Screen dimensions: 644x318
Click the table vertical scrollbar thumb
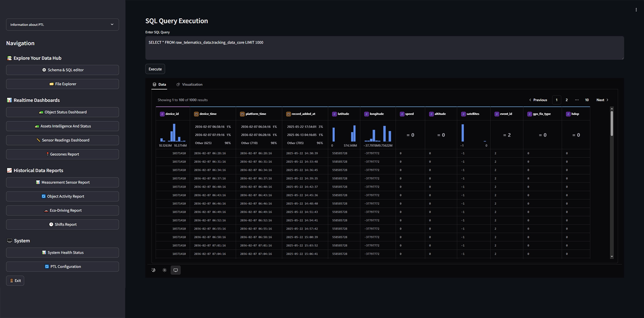(612, 123)
